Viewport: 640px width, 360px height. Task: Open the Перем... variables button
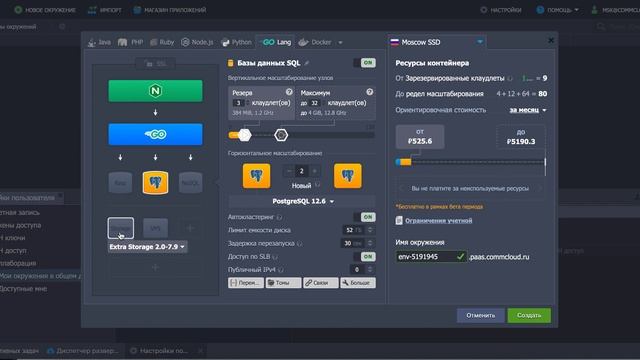click(246, 282)
